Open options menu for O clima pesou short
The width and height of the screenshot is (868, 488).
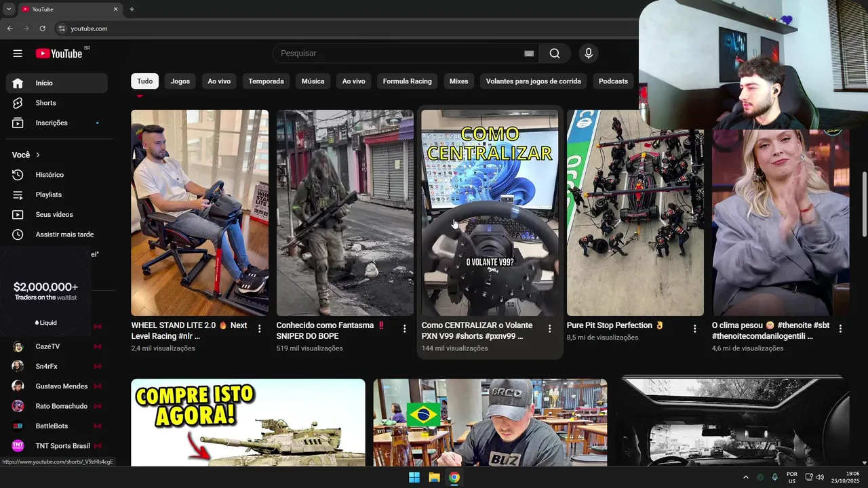pyautogui.click(x=841, y=329)
